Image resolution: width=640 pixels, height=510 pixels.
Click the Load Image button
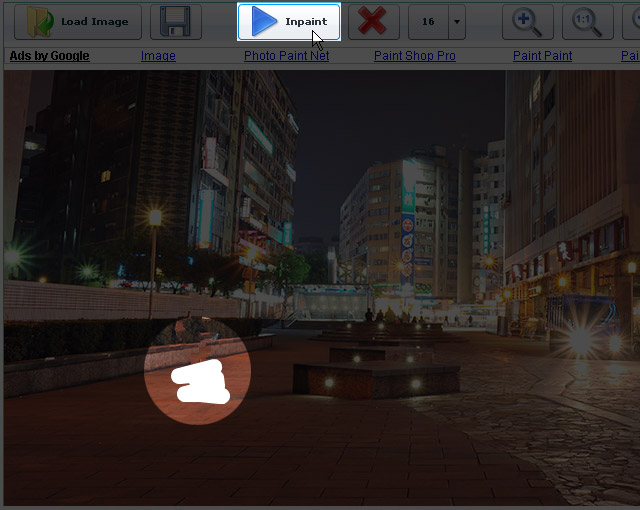(78, 22)
